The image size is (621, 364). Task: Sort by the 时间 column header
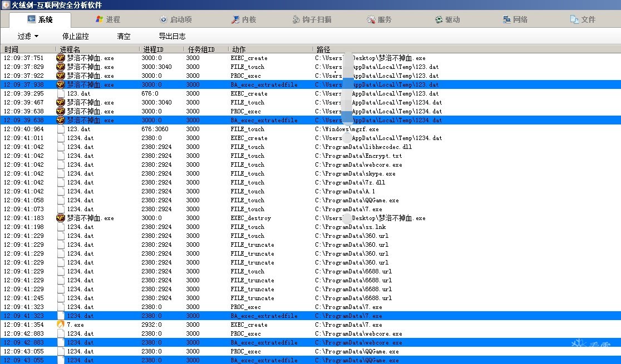click(28, 49)
